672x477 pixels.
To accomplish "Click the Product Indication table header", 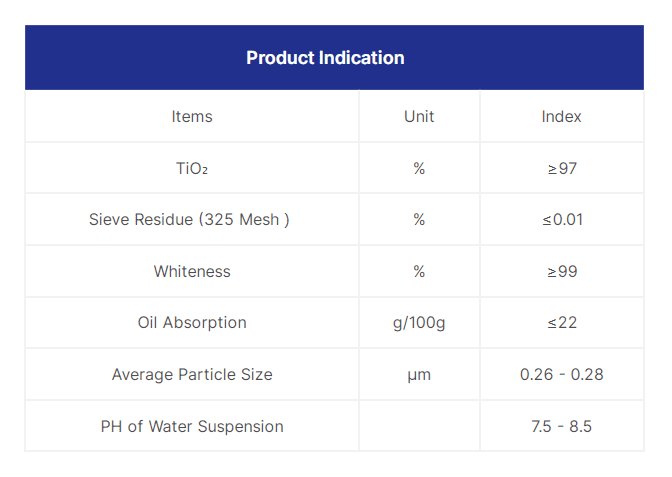I will [325, 58].
